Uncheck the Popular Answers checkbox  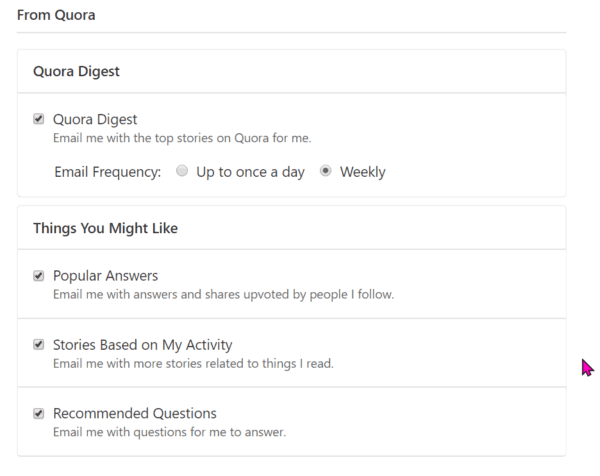[x=39, y=275]
